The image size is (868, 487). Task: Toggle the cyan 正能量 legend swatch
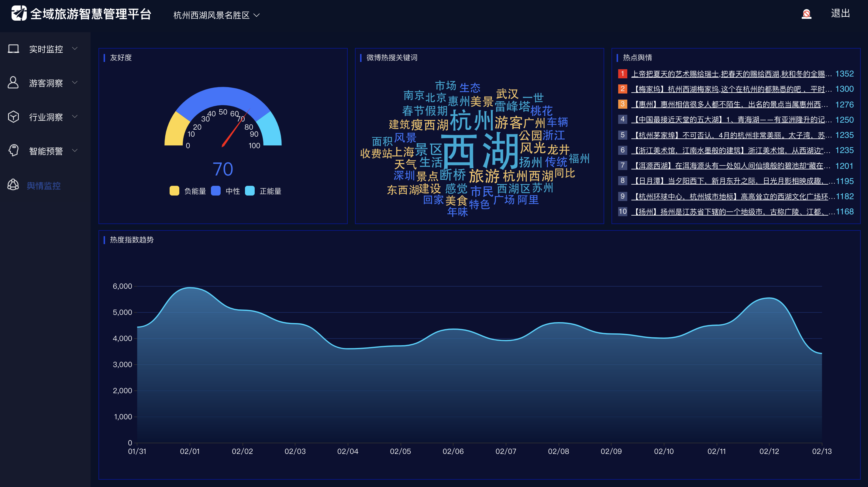(x=250, y=191)
